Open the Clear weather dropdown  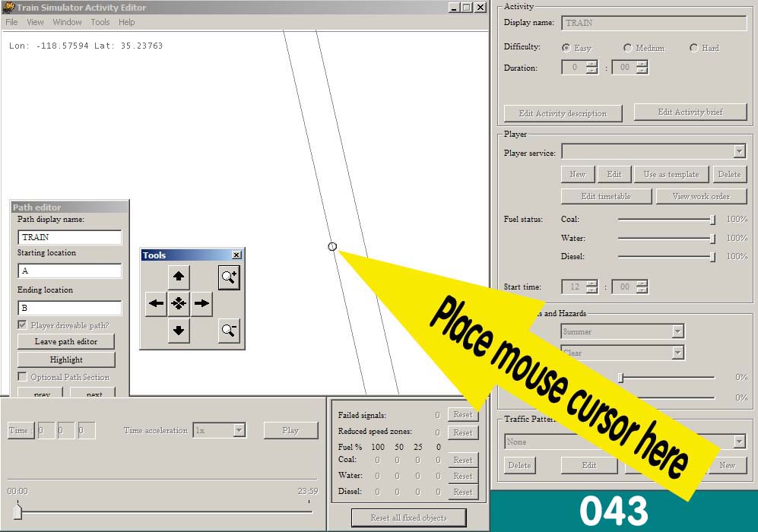click(x=677, y=353)
